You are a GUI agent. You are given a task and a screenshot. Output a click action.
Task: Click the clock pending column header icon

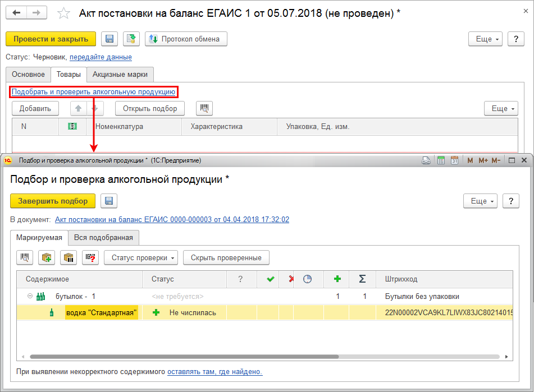(308, 279)
